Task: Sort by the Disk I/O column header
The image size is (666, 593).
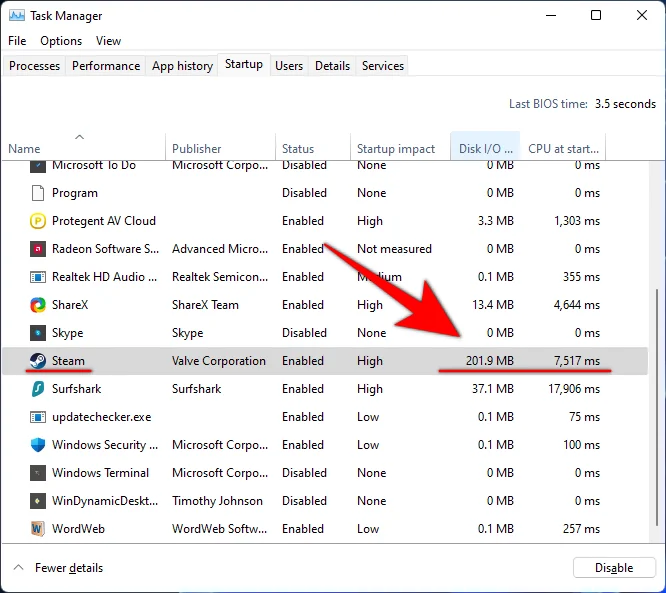Action: tap(485, 146)
